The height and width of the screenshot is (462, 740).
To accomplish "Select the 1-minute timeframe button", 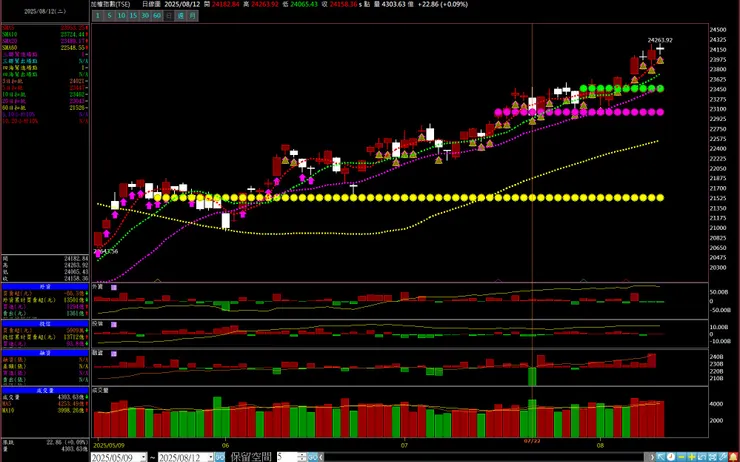I will [98, 16].
